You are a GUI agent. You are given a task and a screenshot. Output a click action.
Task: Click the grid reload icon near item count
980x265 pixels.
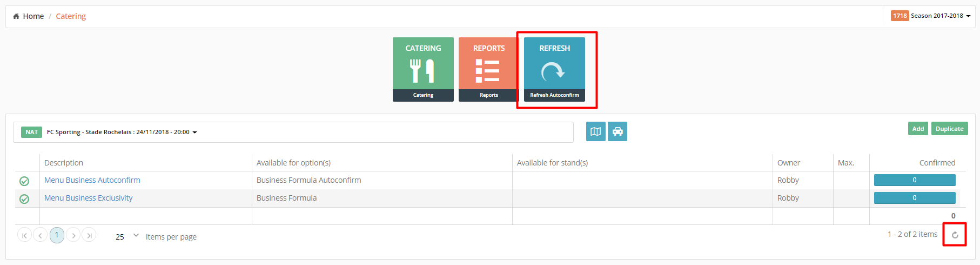click(x=955, y=235)
